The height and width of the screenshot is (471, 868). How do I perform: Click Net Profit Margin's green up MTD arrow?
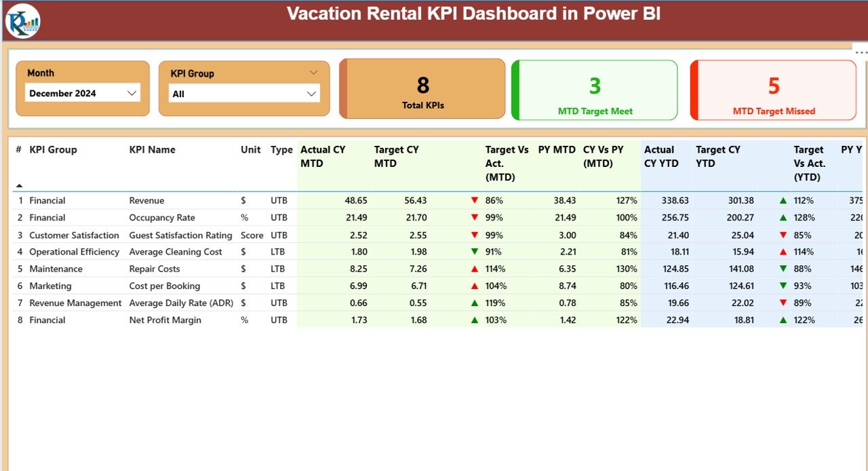coord(475,320)
